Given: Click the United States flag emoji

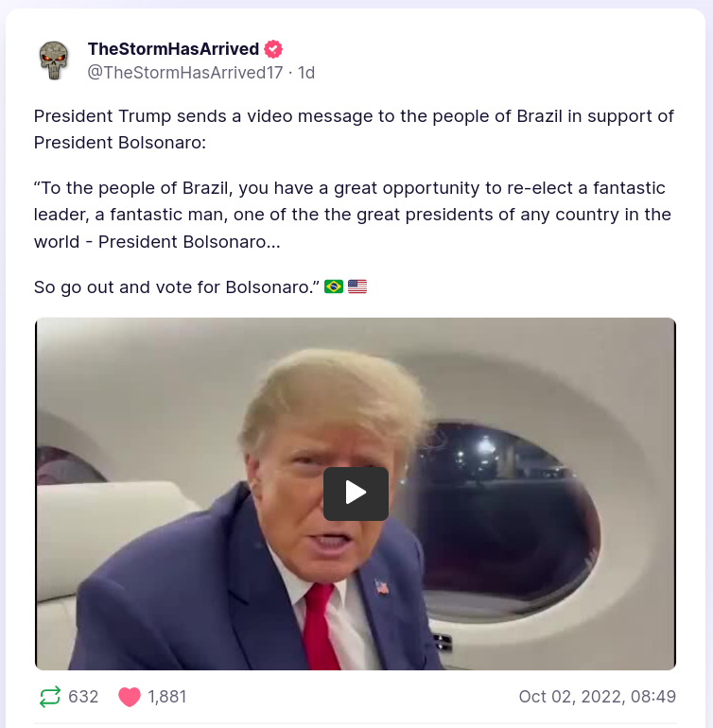Looking at the screenshot, I should (357, 286).
